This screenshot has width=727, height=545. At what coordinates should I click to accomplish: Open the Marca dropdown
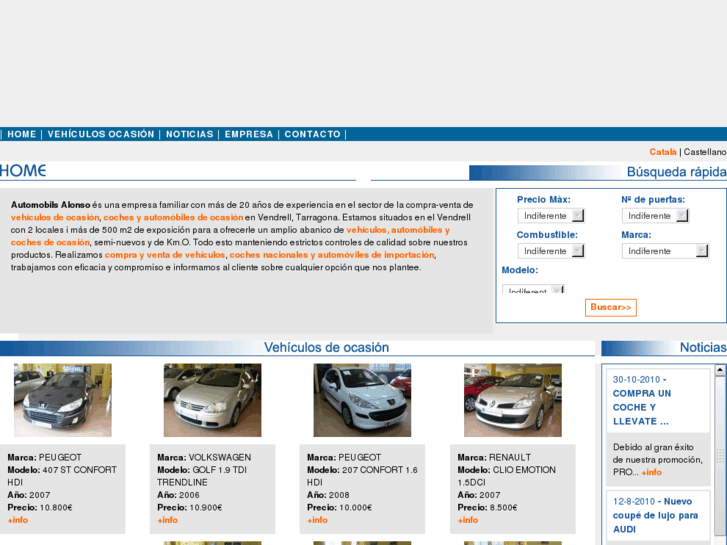[665, 251]
